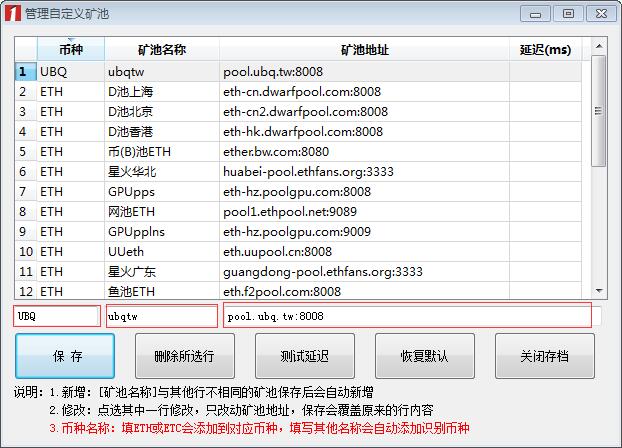Select the GPUpps pool name cell
The width and height of the screenshot is (622, 448).
pyautogui.click(x=162, y=192)
